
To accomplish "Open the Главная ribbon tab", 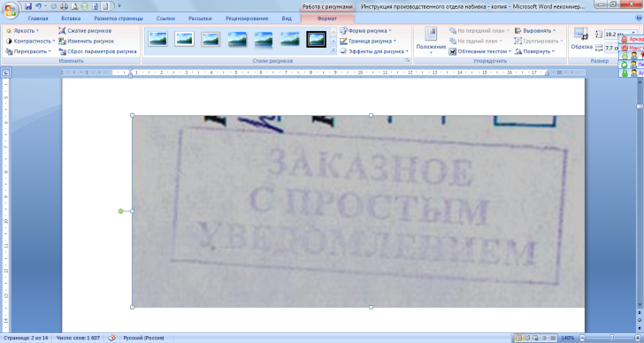I will coord(38,19).
